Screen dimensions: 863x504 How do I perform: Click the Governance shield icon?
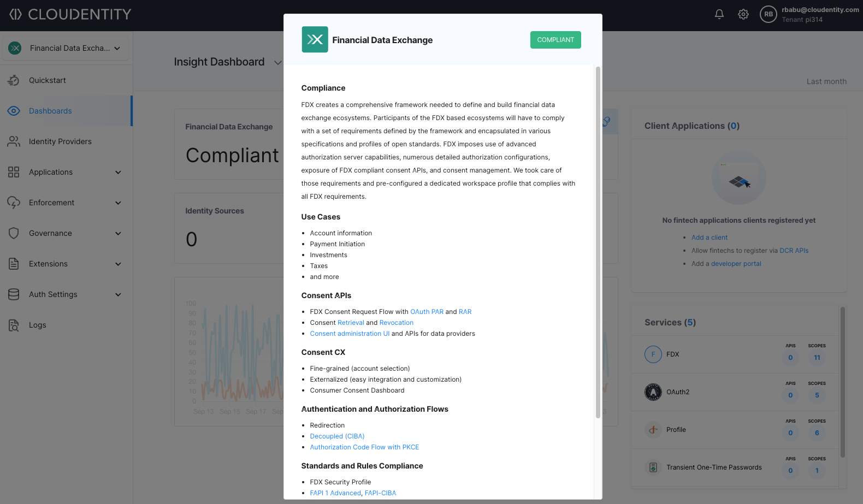[14, 233]
